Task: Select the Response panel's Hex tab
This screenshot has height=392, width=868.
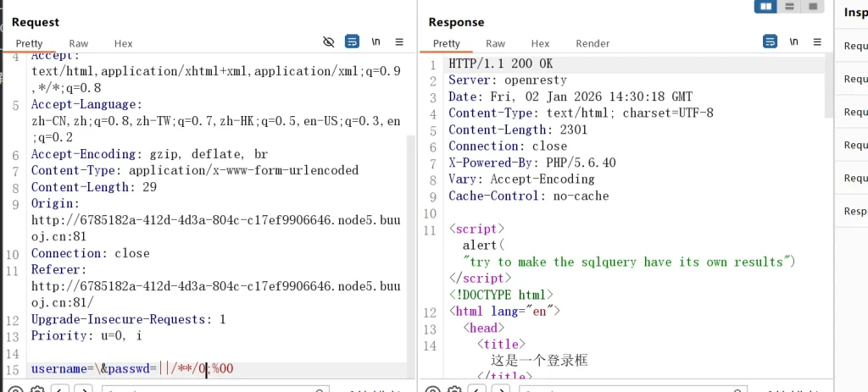Action: (x=540, y=43)
